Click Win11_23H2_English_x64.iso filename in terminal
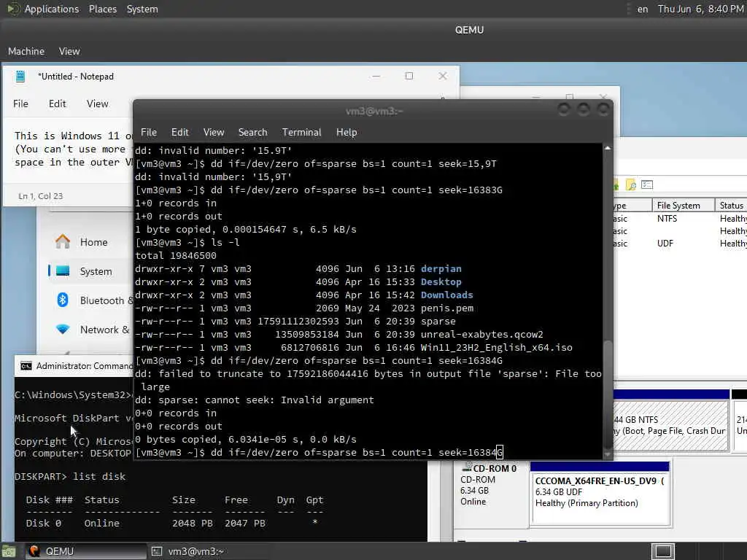The height and width of the screenshot is (560, 747). (x=496, y=348)
